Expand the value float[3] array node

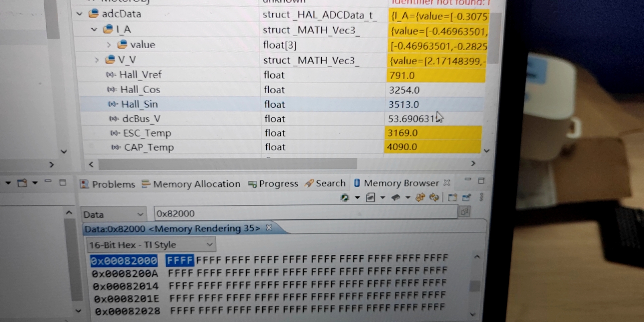coord(109,45)
